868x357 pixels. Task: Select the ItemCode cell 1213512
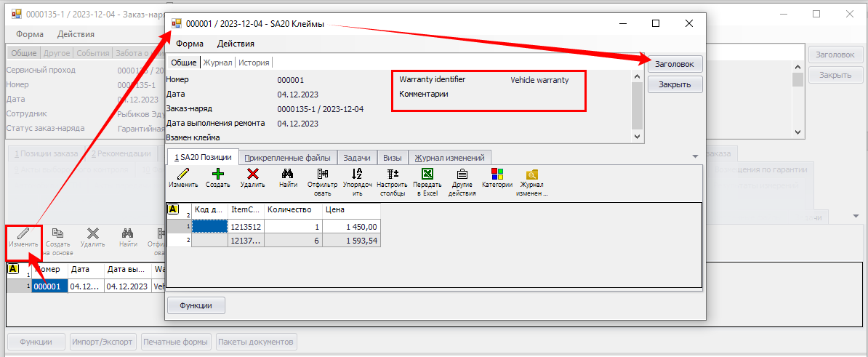246,227
